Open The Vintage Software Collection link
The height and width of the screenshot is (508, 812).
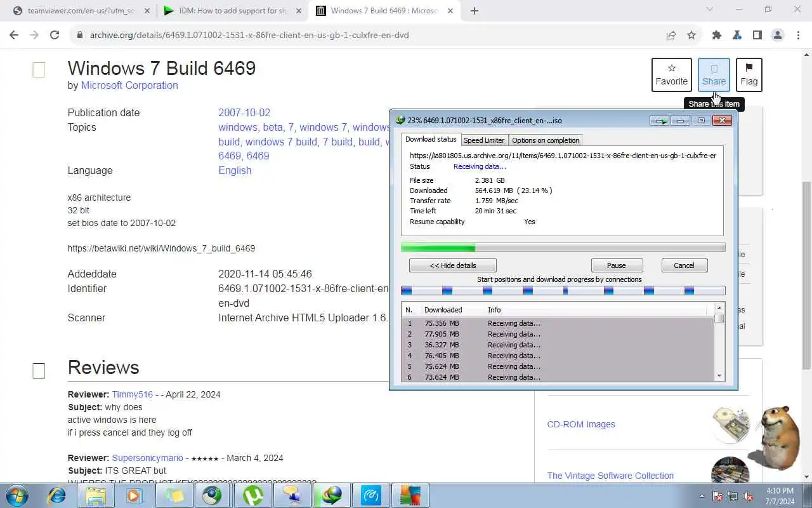point(610,476)
